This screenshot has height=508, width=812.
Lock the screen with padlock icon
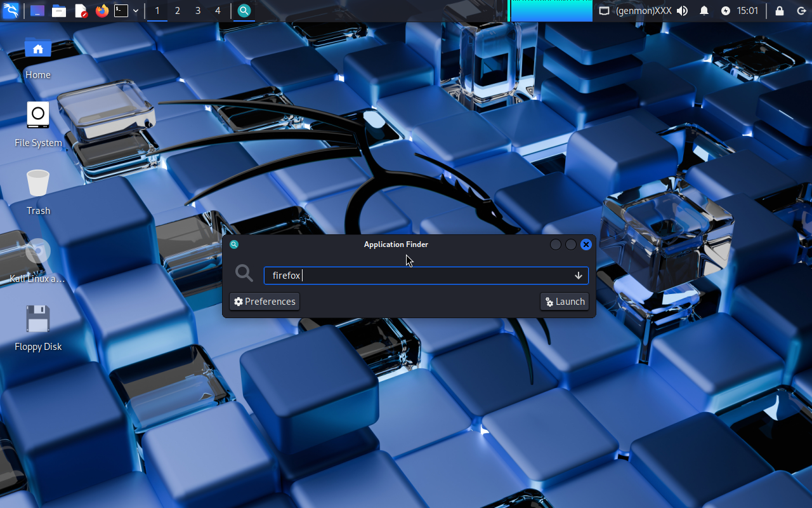[x=780, y=11]
